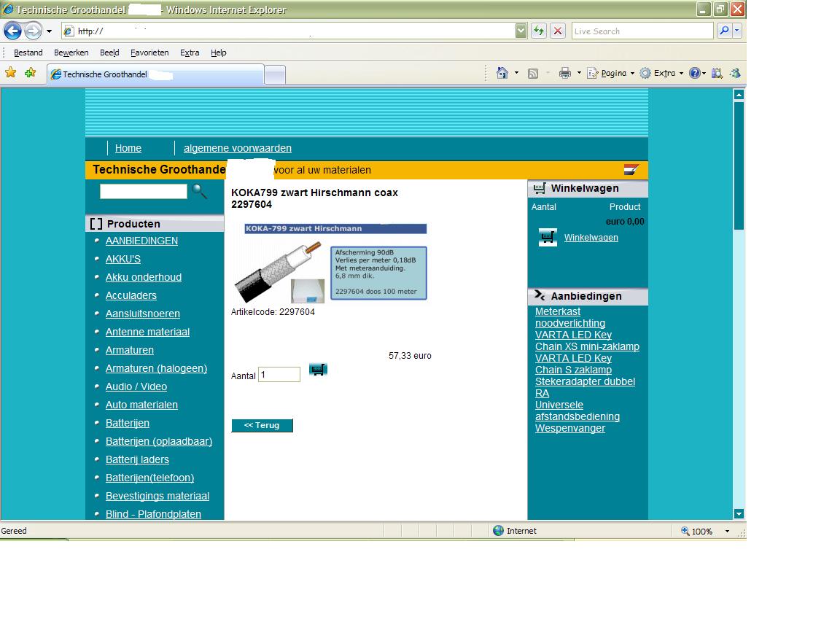Open Bevestigings materiaal category

click(x=157, y=496)
